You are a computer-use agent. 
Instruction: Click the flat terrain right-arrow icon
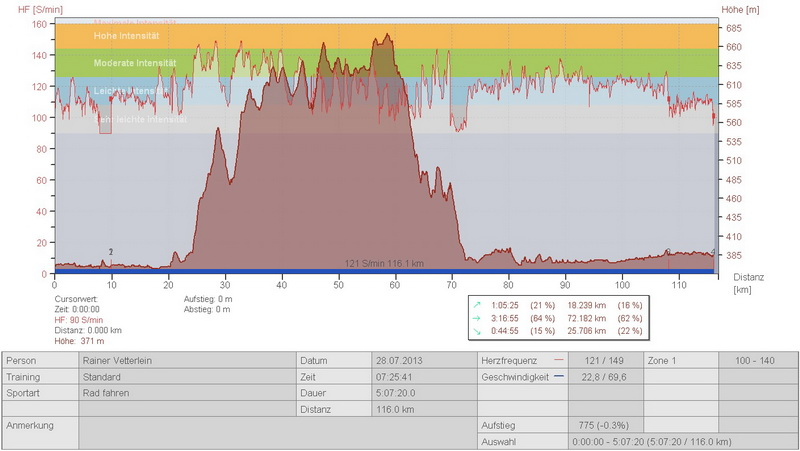(x=479, y=316)
